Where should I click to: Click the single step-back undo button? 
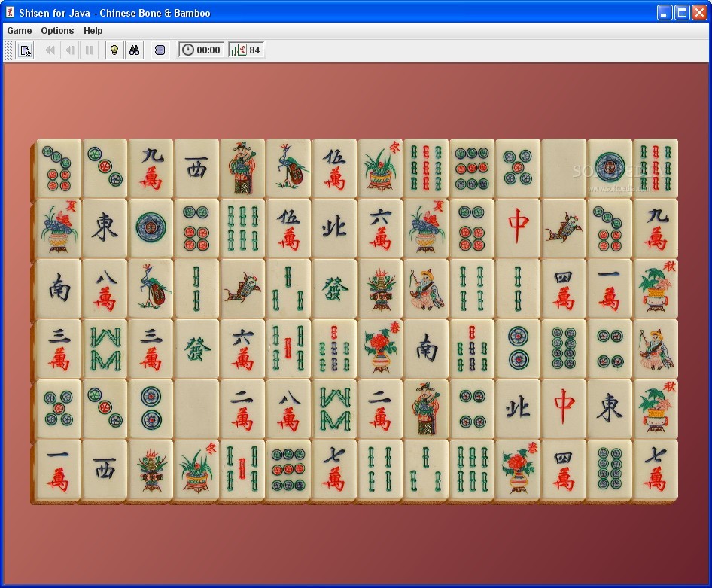tap(69, 50)
